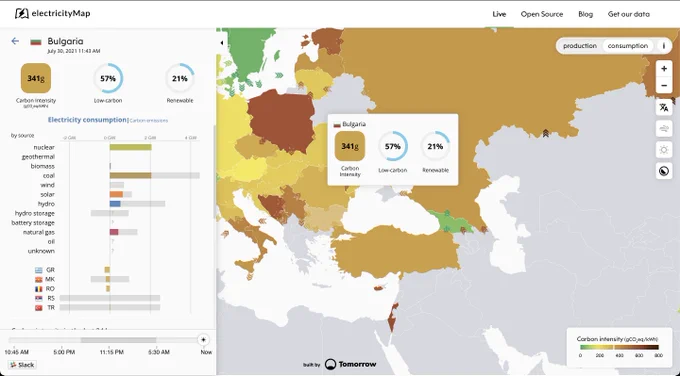Click the time slider handle at Now
680x376 pixels.
tap(203, 340)
